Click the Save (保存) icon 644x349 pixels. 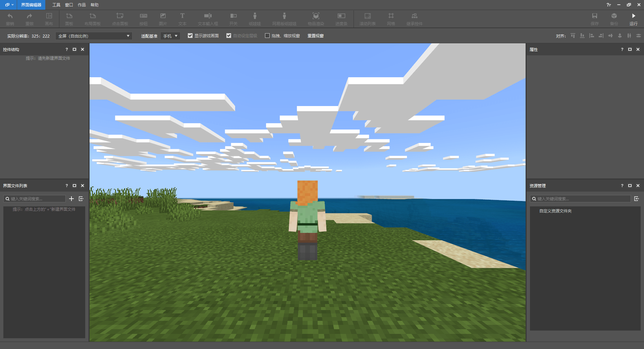[595, 19]
